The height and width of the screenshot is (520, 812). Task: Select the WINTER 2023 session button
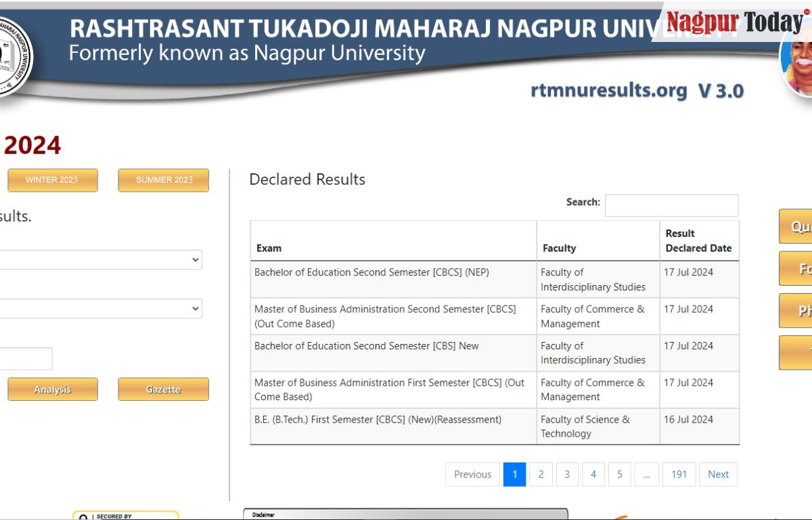(x=52, y=180)
